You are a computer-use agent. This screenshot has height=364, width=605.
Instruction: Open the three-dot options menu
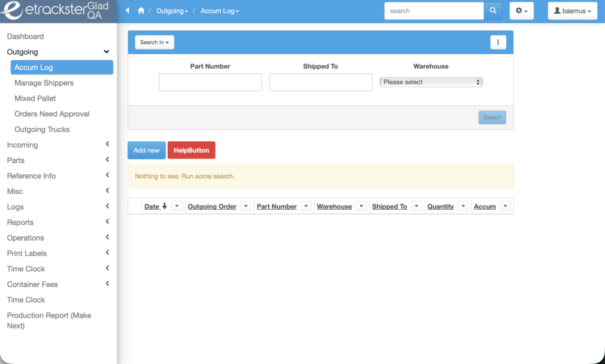coord(498,42)
